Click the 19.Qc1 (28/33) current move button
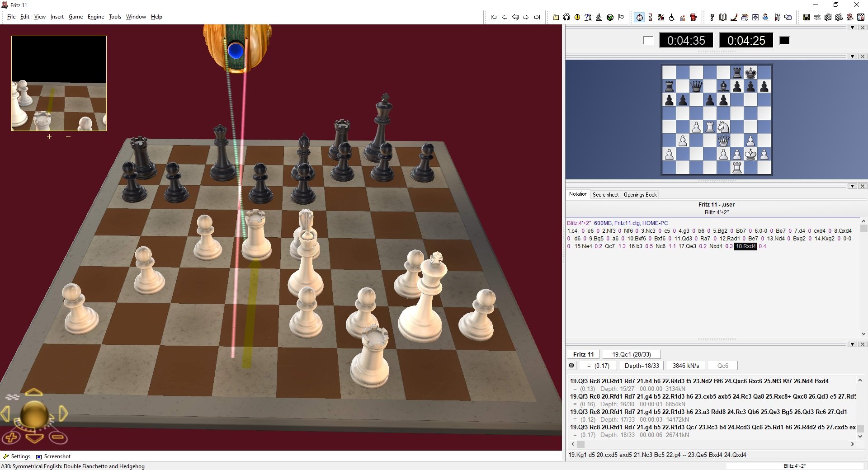The width and height of the screenshot is (868, 470). pyautogui.click(x=632, y=354)
